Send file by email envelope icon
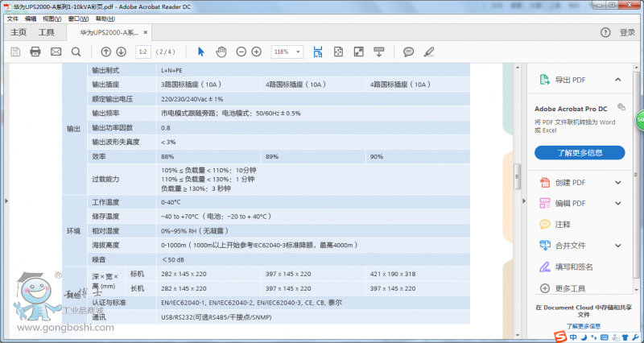This screenshot has height=343, width=644. click(56, 52)
